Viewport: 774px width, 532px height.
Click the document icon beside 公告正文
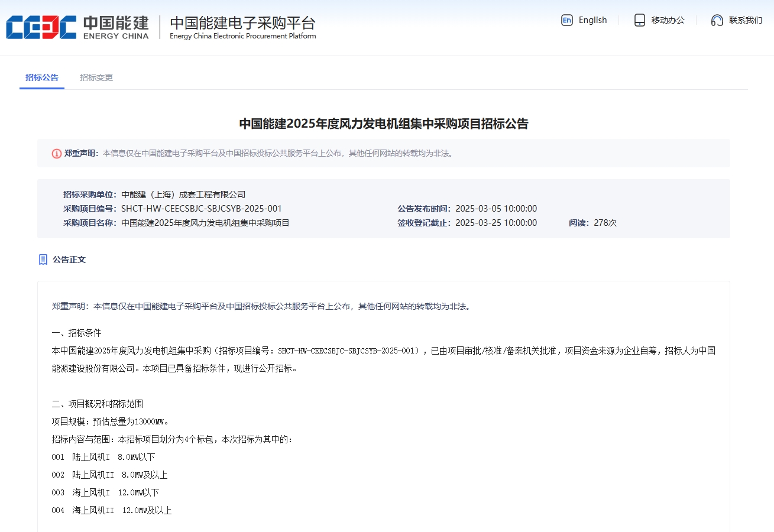coord(43,259)
